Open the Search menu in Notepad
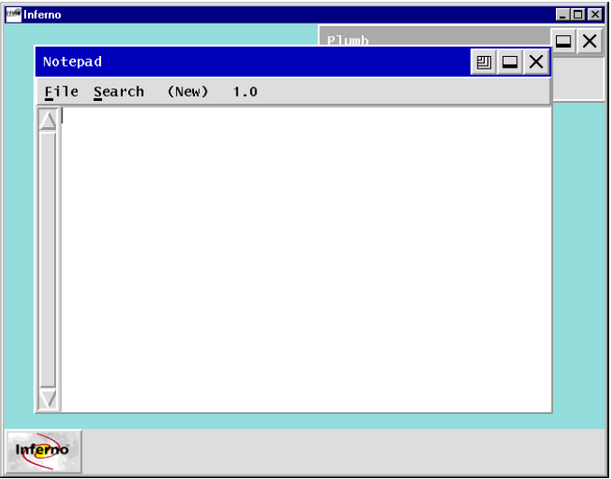Image resolution: width=611 pixels, height=479 pixels. [x=119, y=92]
